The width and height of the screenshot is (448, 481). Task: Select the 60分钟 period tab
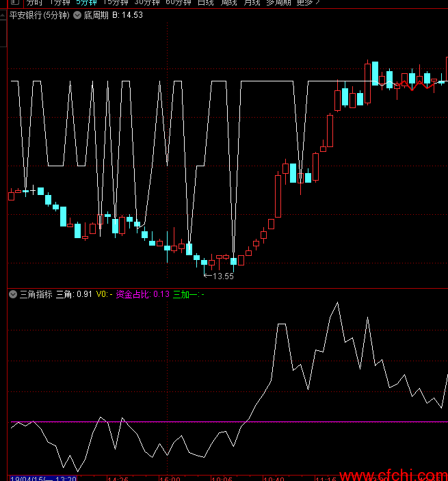coord(179,3)
